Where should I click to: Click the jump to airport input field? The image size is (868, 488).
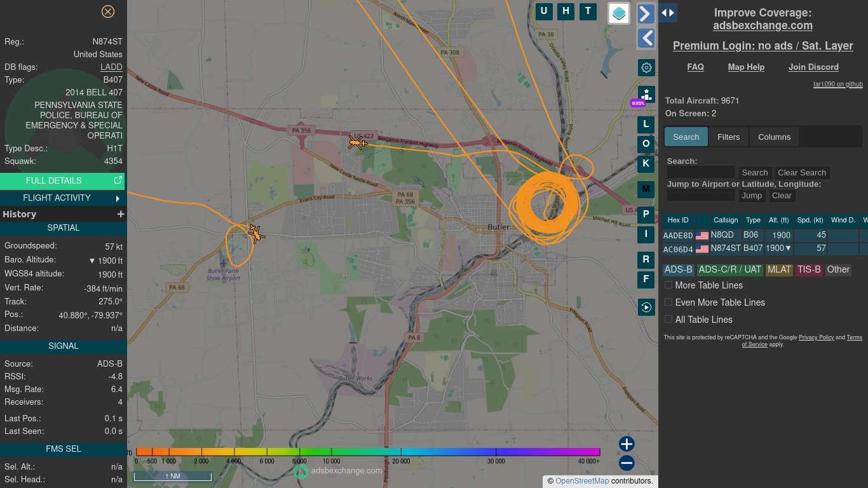pyautogui.click(x=701, y=195)
